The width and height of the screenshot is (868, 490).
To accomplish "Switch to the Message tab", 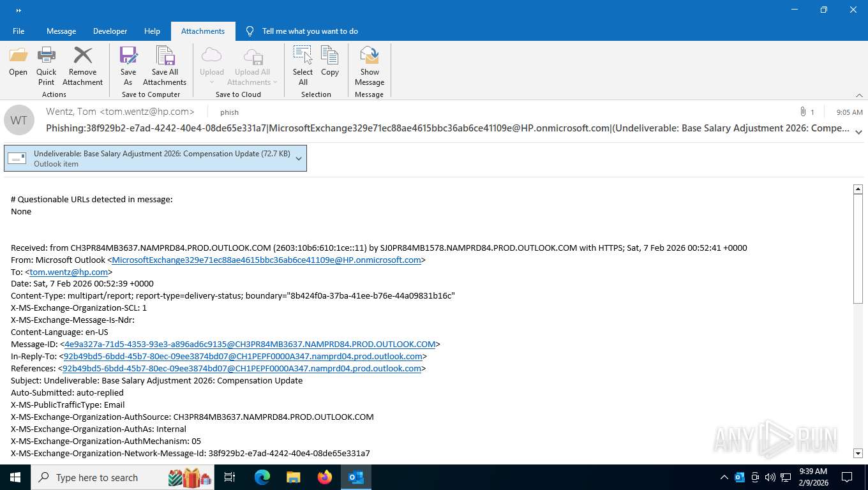I will click(x=61, y=31).
